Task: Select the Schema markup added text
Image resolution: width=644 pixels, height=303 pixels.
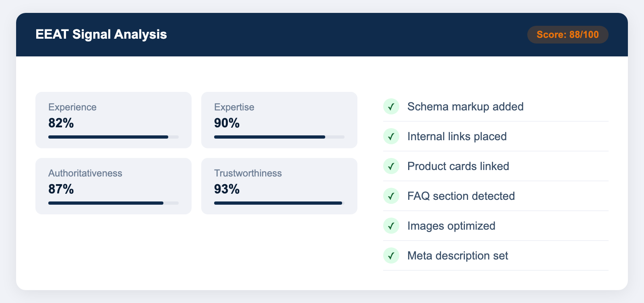Action: (465, 106)
